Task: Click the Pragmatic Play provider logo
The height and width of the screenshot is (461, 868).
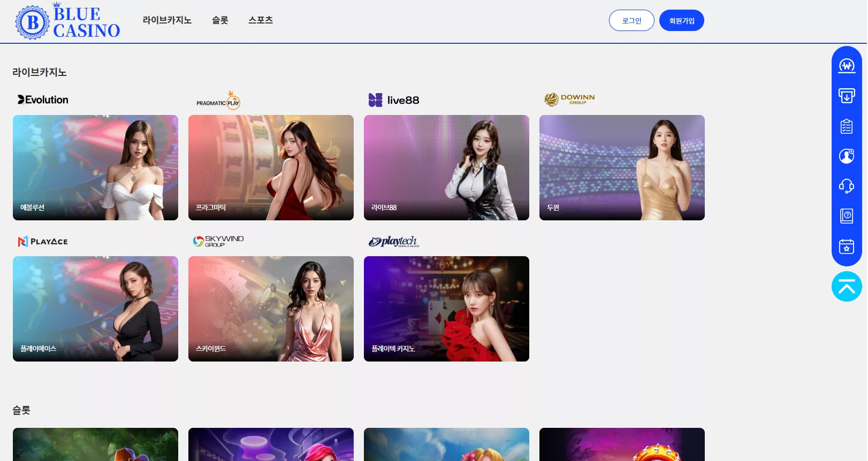Action: [x=218, y=100]
